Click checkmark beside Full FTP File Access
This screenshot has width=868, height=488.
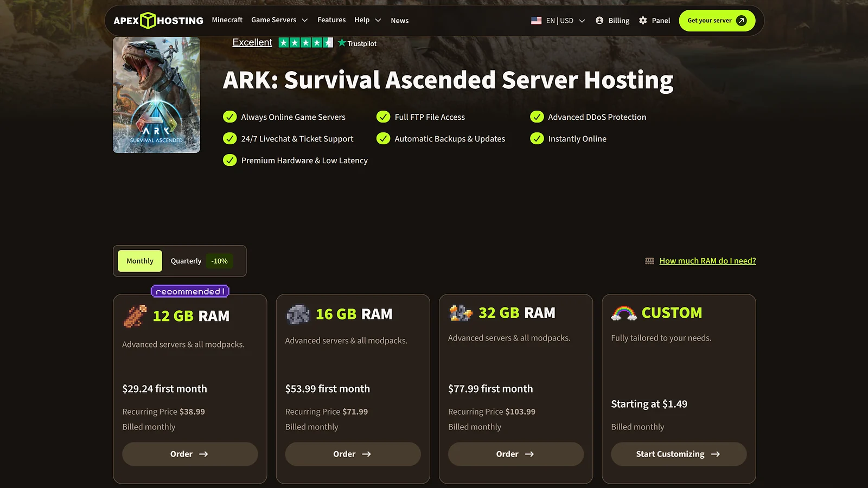click(x=384, y=117)
